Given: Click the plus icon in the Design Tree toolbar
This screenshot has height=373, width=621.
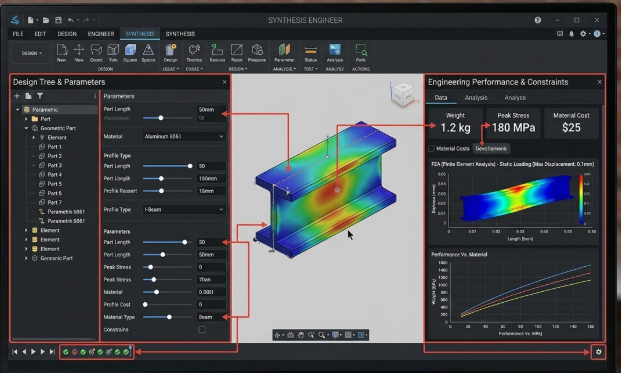Looking at the screenshot, I should (17, 96).
